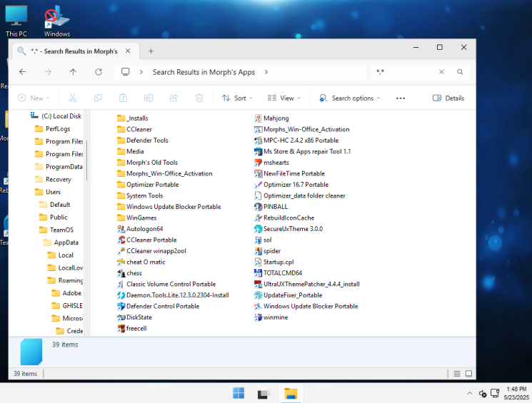The height and width of the screenshot is (403, 532).
Task: Open the This PC desktop icon
Action: click(16, 21)
